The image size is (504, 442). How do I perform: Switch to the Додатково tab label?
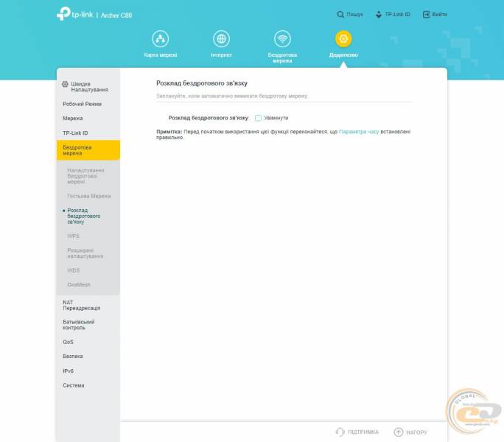pyautogui.click(x=343, y=55)
